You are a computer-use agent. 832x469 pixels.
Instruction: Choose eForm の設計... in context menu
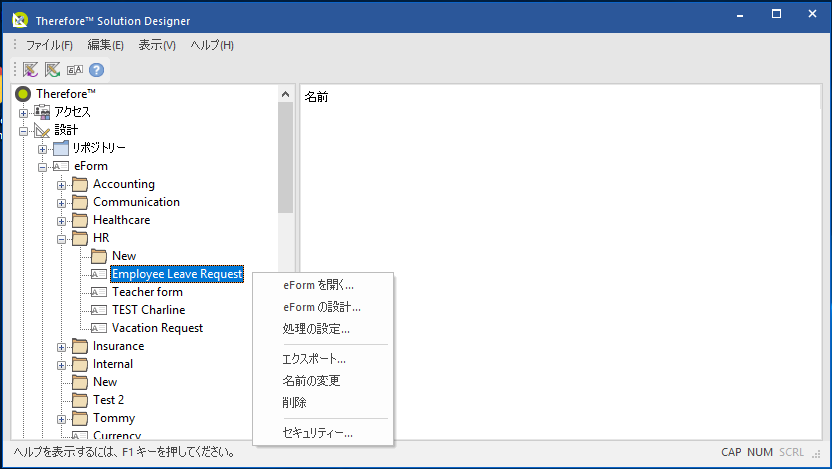click(323, 307)
